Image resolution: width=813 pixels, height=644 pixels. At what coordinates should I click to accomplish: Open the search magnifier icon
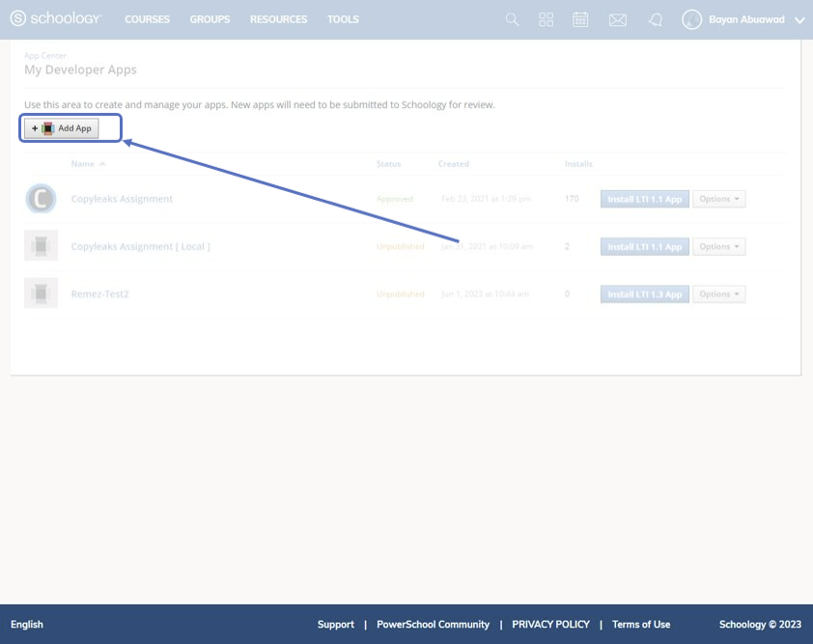pos(512,19)
